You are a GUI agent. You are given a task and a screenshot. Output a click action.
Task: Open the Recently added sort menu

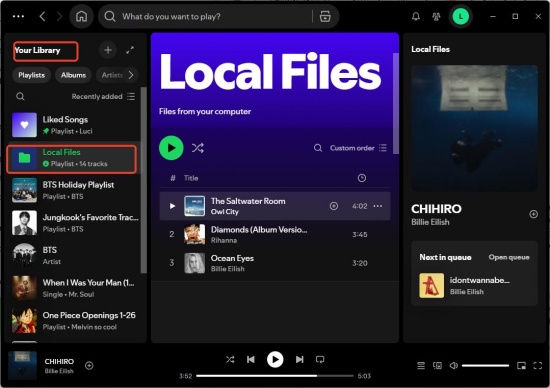[x=103, y=96]
